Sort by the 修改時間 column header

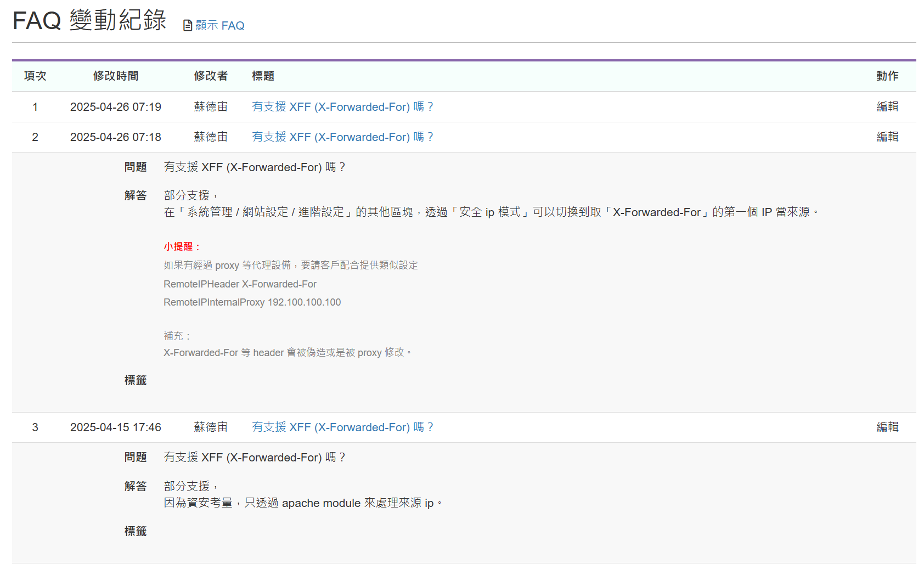point(116,76)
